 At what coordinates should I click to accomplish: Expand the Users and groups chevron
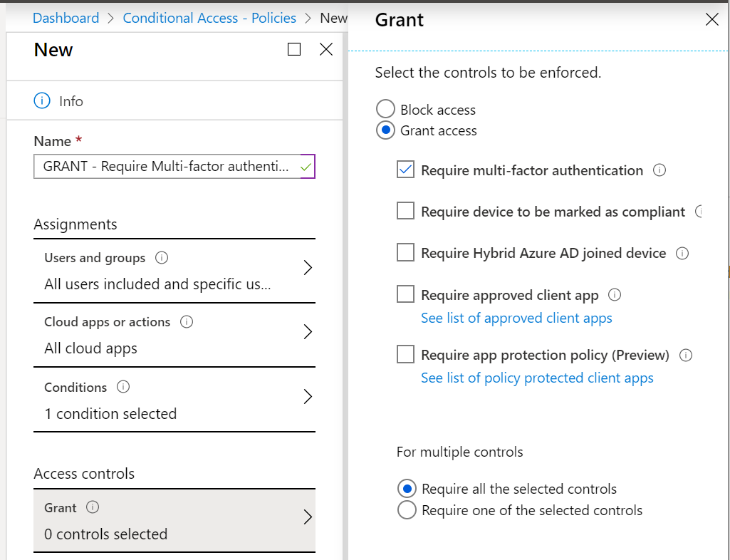click(308, 267)
